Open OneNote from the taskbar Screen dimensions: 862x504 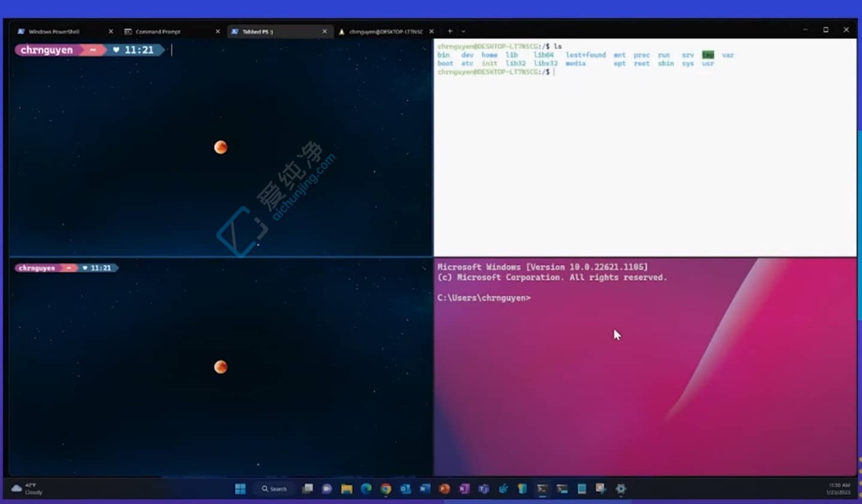[464, 489]
